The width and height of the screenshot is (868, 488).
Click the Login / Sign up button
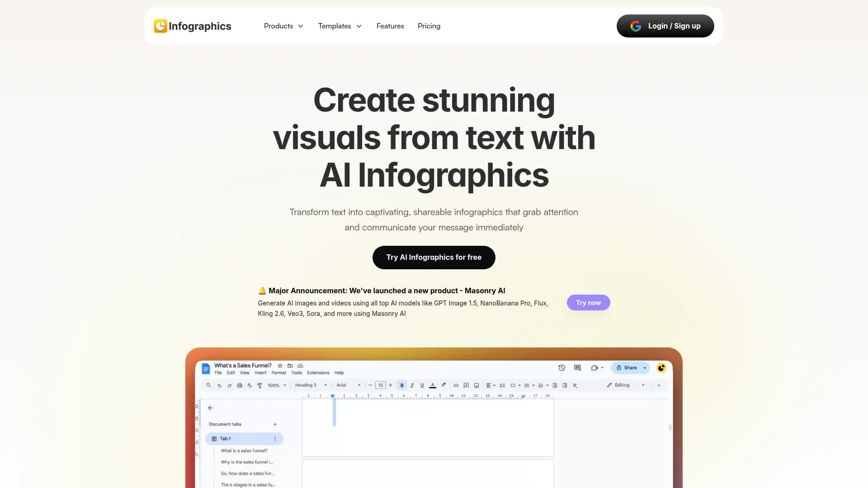point(665,26)
